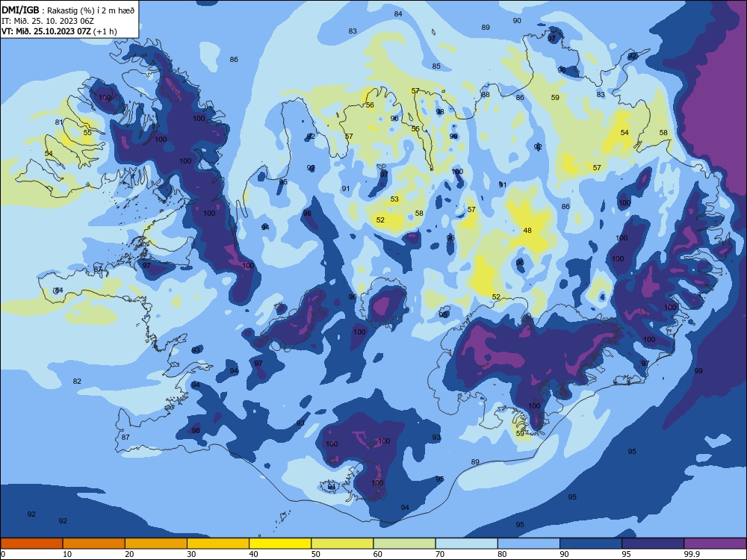Pick the 95–99.9 indigo legend swatch
Viewport: 747px width, 560px height.
pyautogui.click(x=653, y=544)
